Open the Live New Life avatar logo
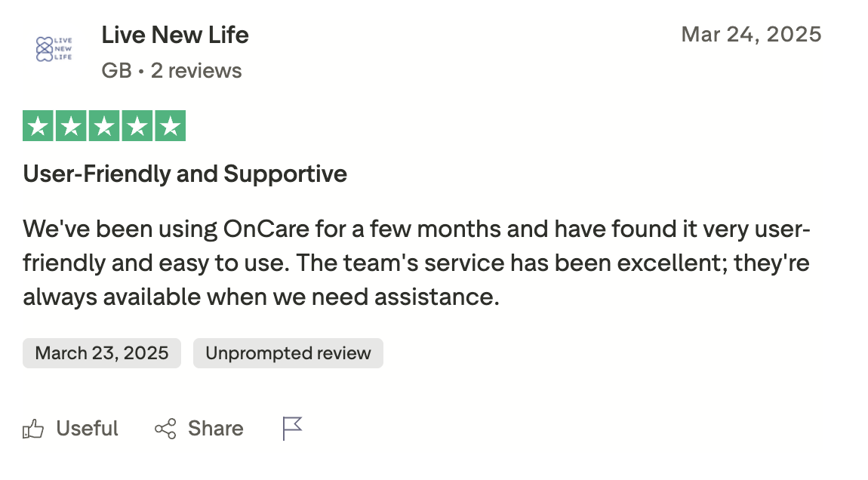The width and height of the screenshot is (868, 480). click(x=54, y=48)
